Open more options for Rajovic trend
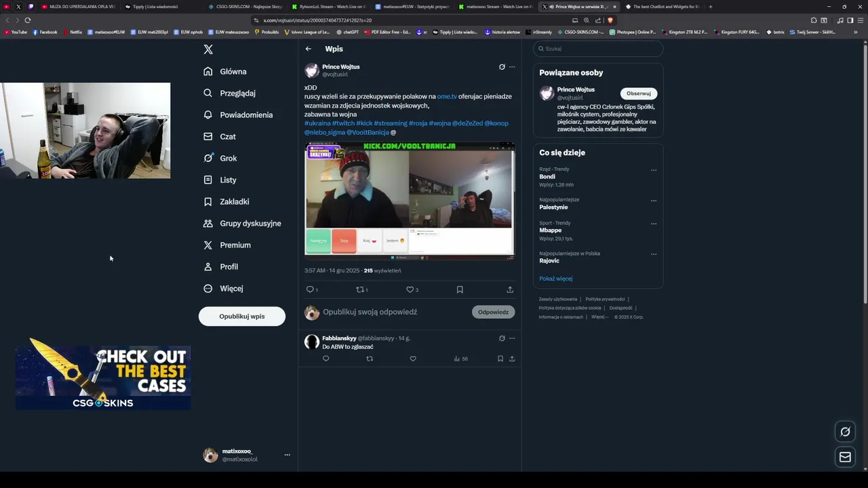868x488 pixels. click(x=654, y=254)
